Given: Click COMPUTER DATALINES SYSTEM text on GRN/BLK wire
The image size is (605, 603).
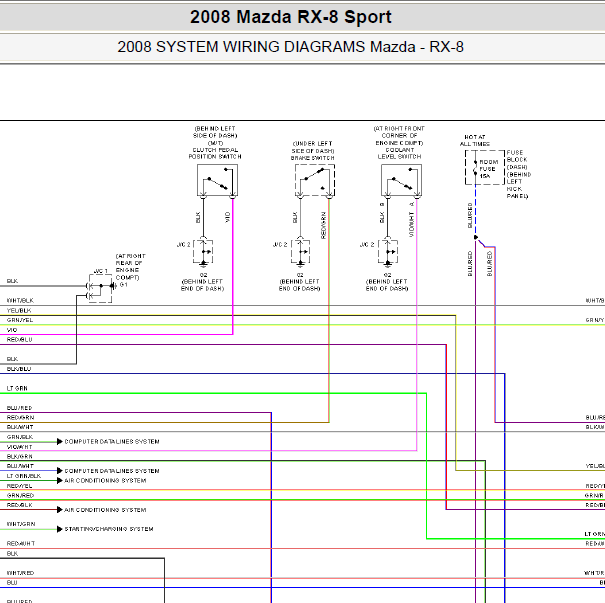Looking at the screenshot, I should (x=112, y=441).
